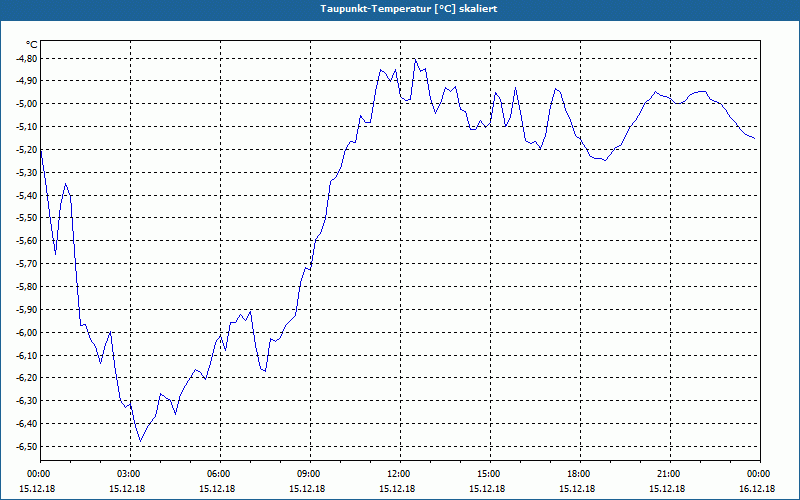Click the -5,80 y-axis label
Viewport: 800px width, 500px height.
click(x=27, y=287)
